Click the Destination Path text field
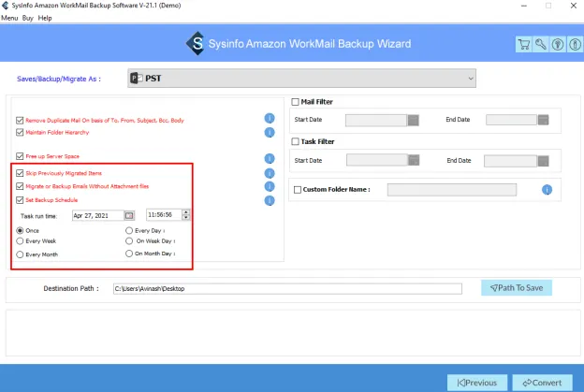Image resolution: width=584 pixels, height=392 pixels. coord(286,288)
